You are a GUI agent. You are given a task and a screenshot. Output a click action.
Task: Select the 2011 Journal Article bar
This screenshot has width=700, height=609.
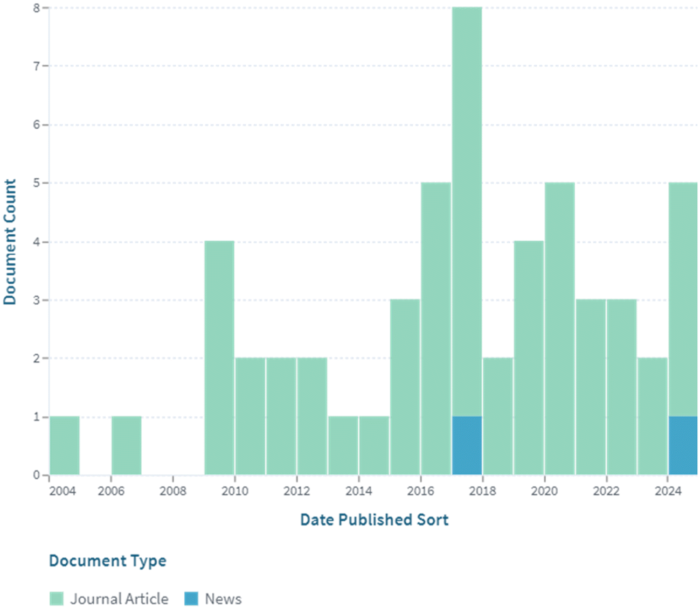[281, 416]
